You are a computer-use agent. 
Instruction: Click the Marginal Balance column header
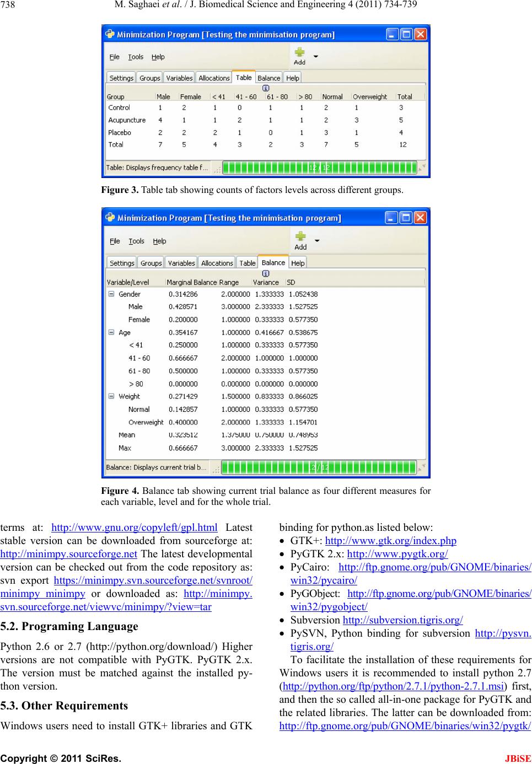pyautogui.click(x=192, y=282)
